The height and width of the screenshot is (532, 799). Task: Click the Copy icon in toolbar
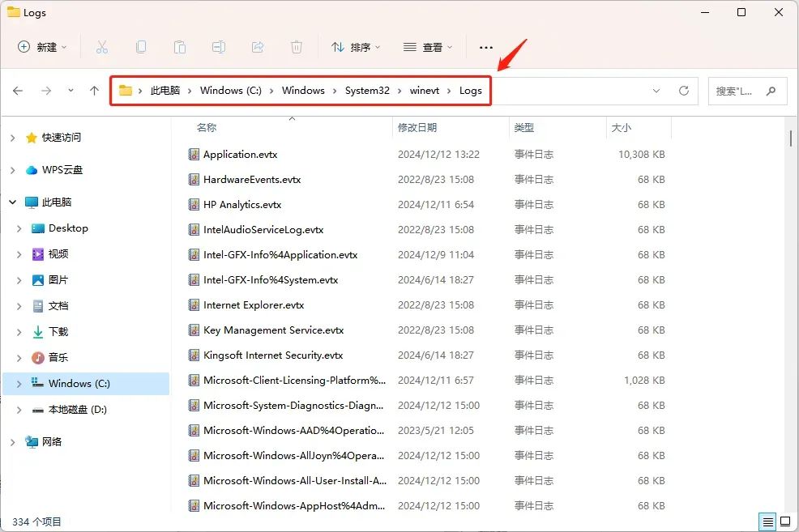point(141,47)
